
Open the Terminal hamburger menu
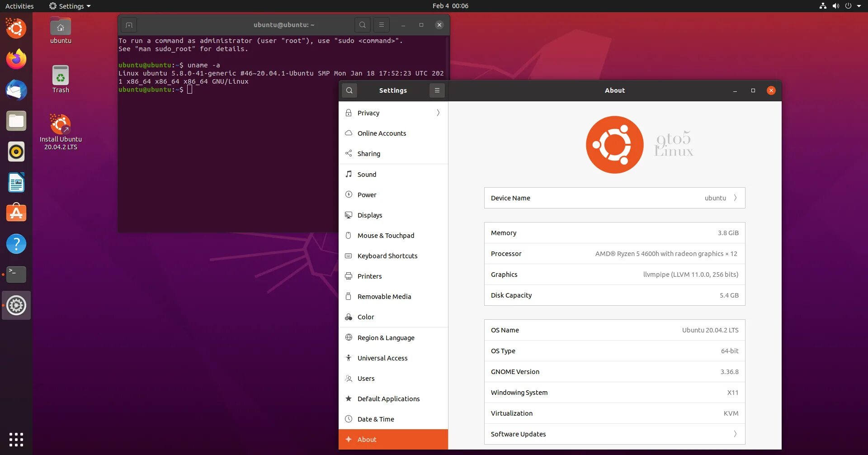[382, 25]
